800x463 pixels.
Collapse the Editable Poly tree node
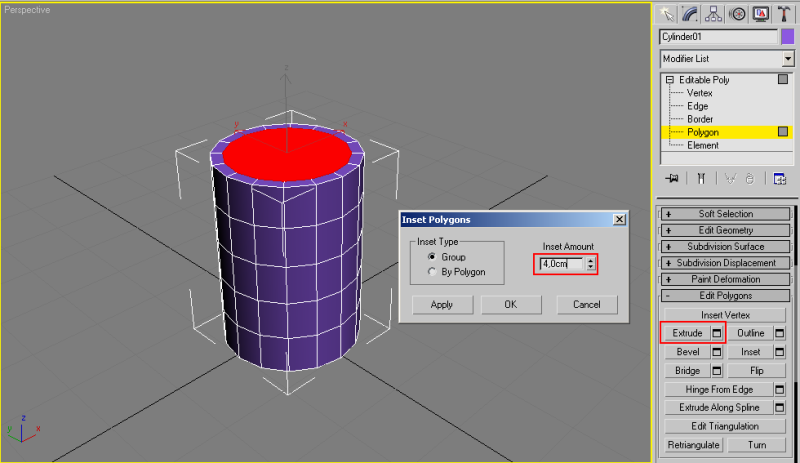pos(670,80)
